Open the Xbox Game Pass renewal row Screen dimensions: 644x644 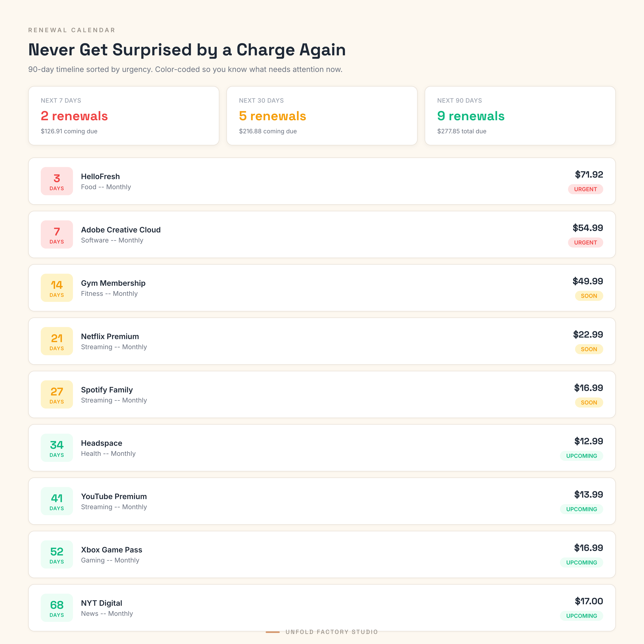point(322,554)
